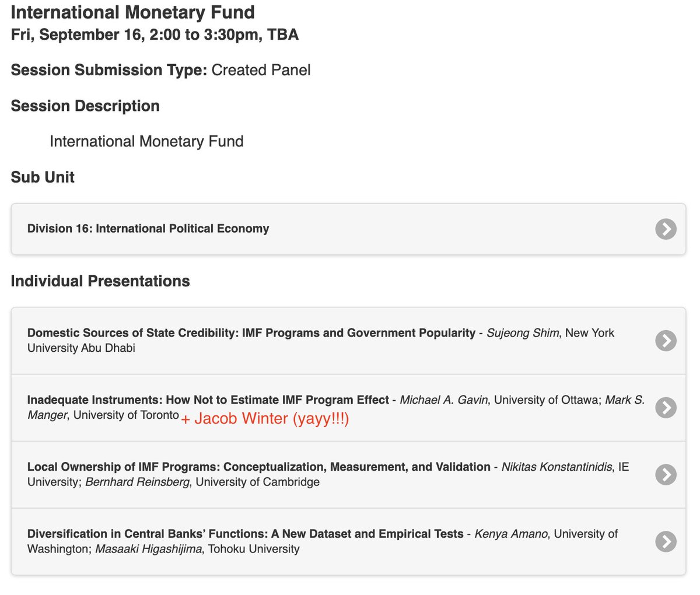Open Division 16: International Political Economy
Image resolution: width=700 pixels, height=595 pixels.
point(348,229)
